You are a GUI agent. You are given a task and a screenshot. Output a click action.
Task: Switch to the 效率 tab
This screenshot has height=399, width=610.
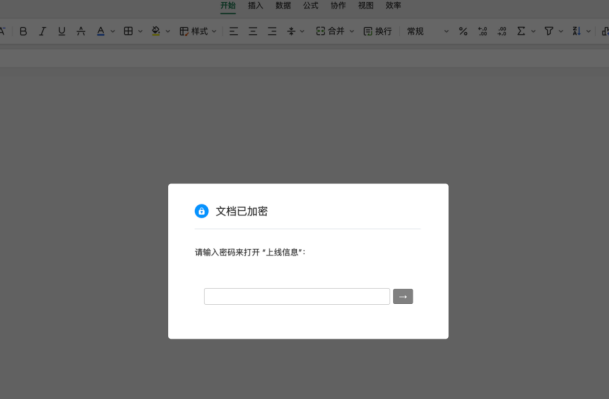(x=393, y=6)
